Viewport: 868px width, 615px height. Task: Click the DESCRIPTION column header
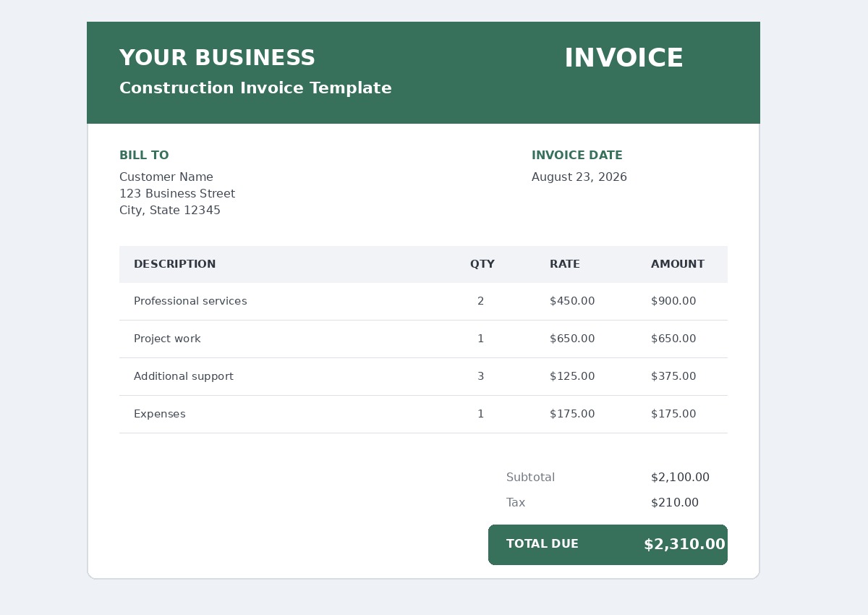pyautogui.click(x=175, y=264)
